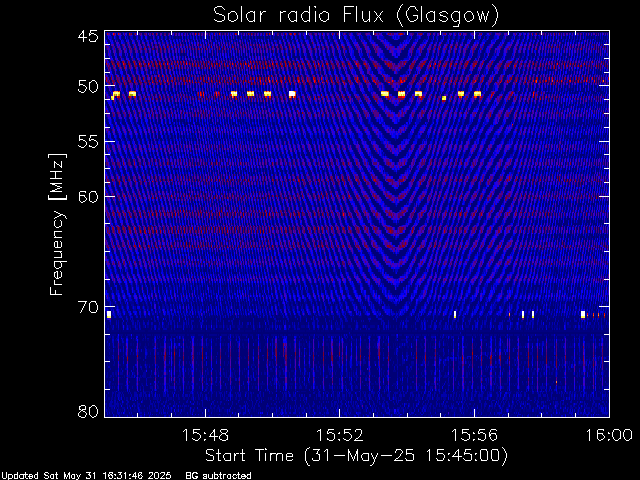Click the 45 frequency tick label
The image size is (640, 480).
pos(88,36)
